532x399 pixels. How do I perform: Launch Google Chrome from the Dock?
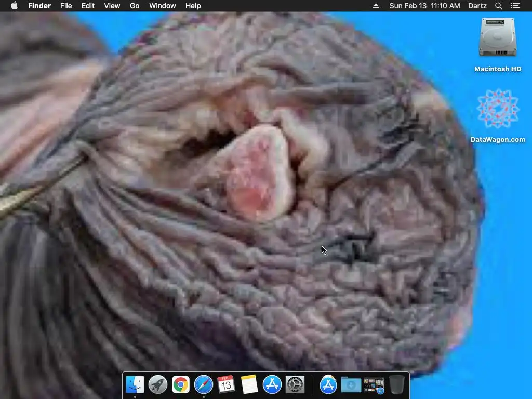coord(180,384)
